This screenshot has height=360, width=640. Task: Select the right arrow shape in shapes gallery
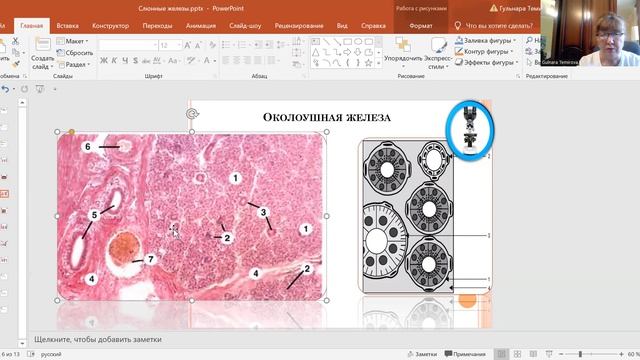coord(347,52)
